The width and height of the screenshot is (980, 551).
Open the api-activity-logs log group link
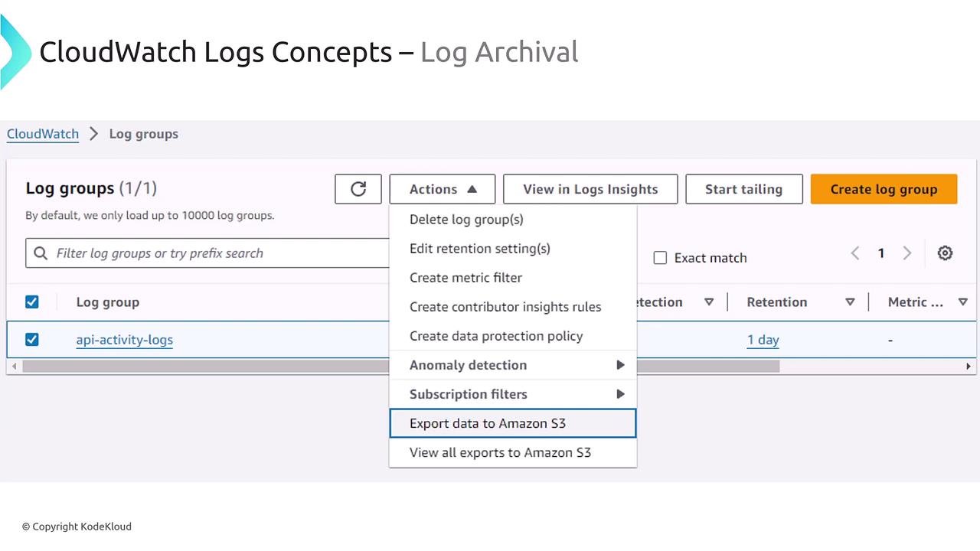[125, 340]
